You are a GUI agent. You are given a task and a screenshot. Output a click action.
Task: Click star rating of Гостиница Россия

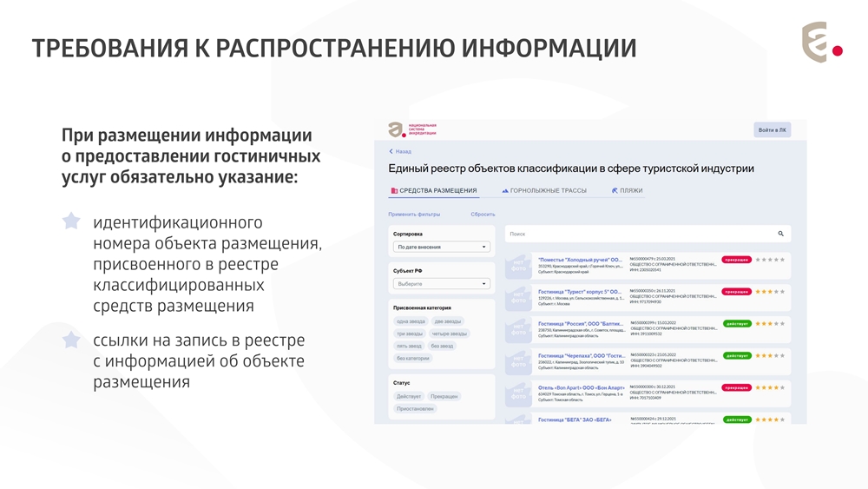point(770,323)
